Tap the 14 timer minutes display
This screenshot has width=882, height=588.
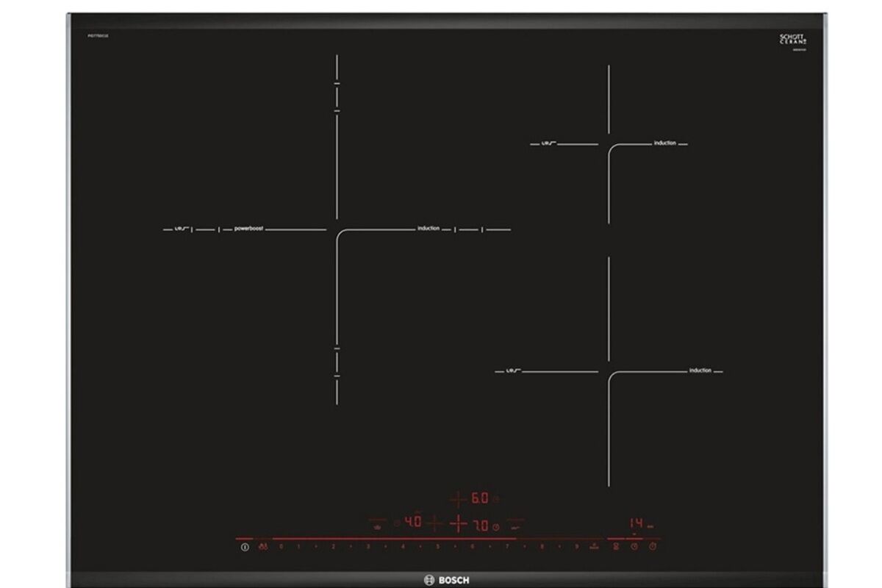(636, 523)
